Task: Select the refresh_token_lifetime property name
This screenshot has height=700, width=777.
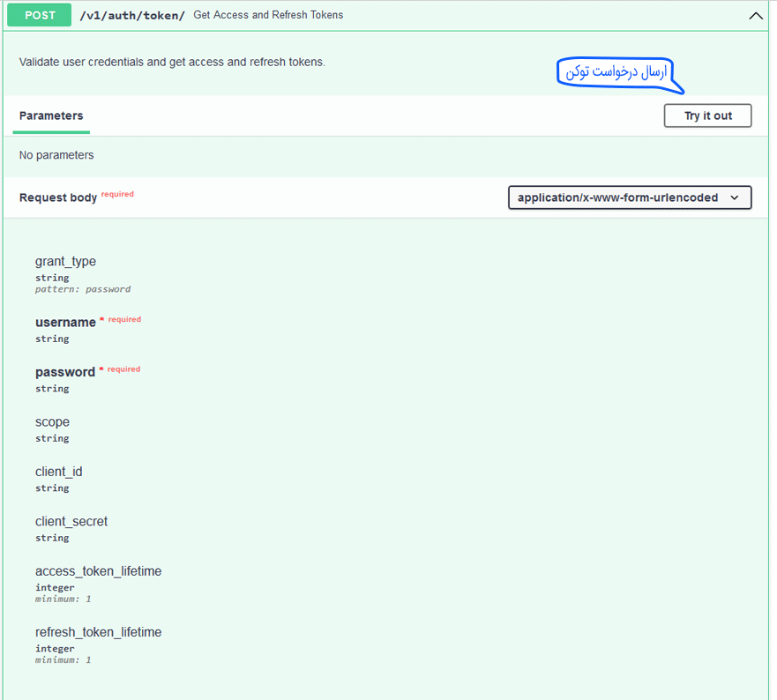Action: click(x=98, y=632)
